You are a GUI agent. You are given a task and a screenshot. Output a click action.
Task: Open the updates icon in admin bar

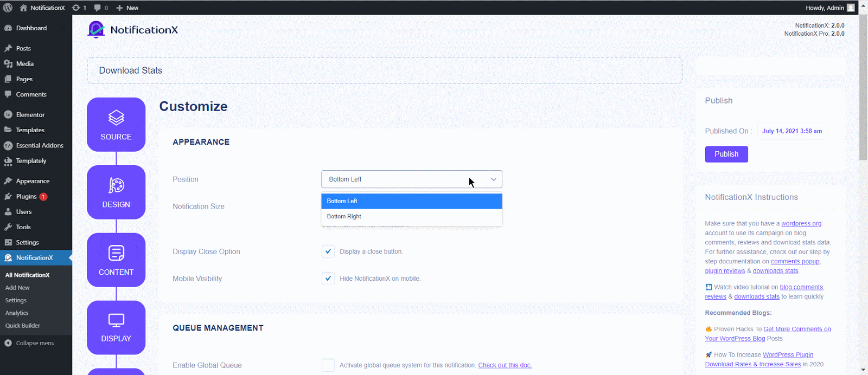[76, 8]
